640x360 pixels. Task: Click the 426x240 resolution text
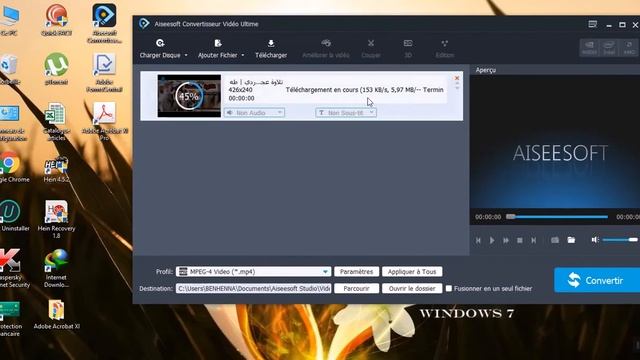tap(240, 90)
